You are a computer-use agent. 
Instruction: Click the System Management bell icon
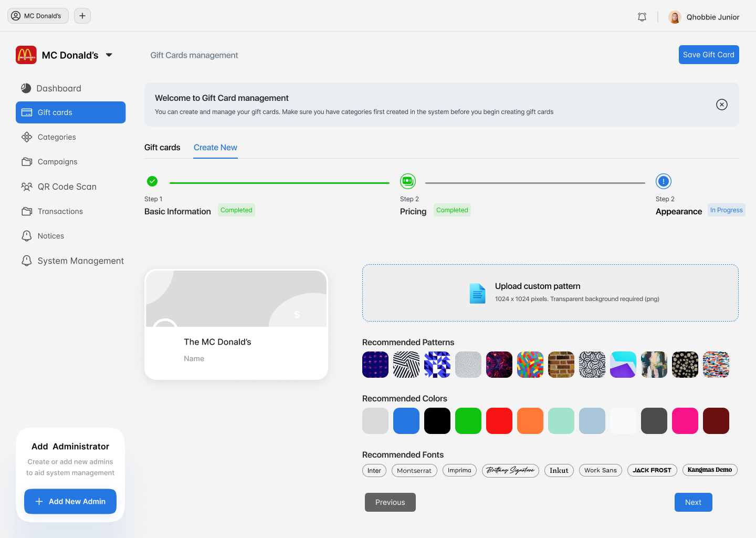pos(27,261)
